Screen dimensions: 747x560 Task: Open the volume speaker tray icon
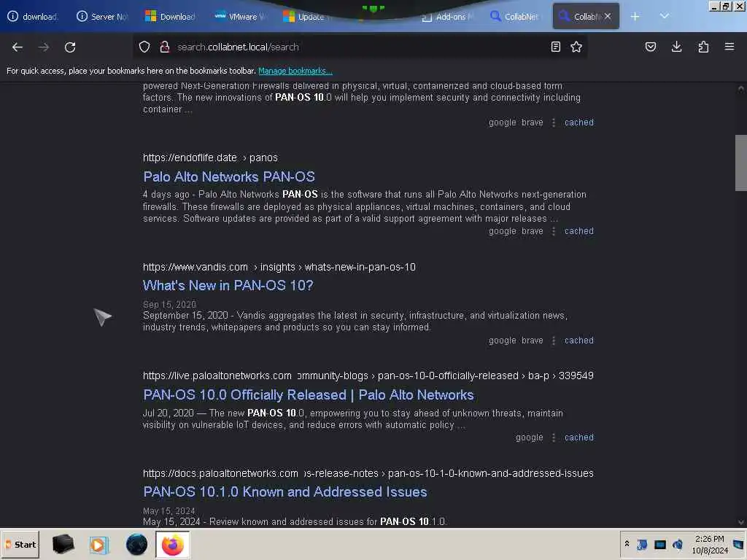[678, 544]
